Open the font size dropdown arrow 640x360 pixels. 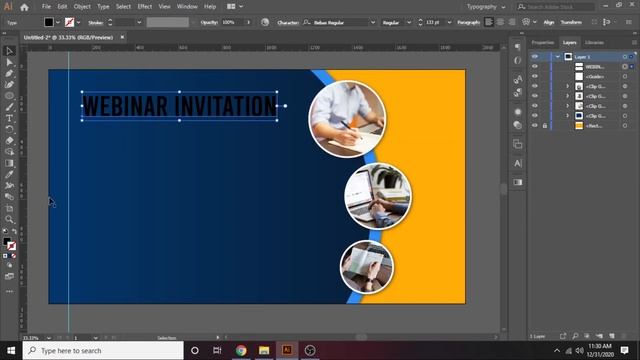[x=449, y=22]
